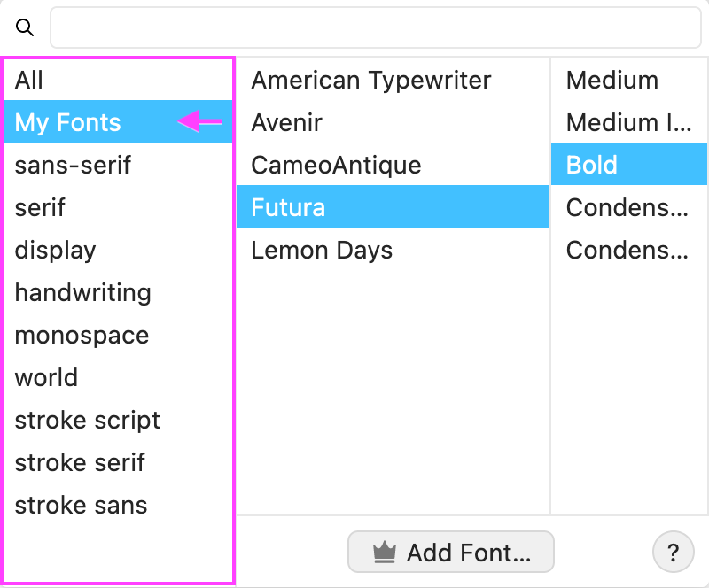Open the display font category
709x588 pixels.
click(x=55, y=251)
